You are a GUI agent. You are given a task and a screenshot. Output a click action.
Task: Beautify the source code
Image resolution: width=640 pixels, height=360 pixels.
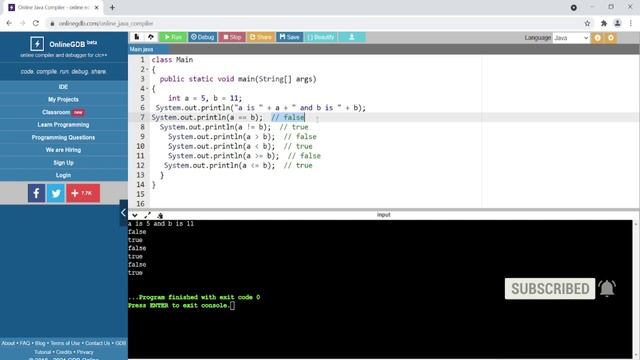[321, 37]
